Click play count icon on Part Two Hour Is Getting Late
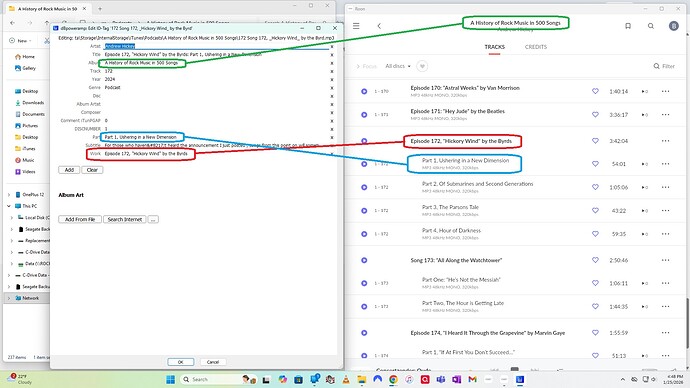The image size is (690, 388). (644, 307)
